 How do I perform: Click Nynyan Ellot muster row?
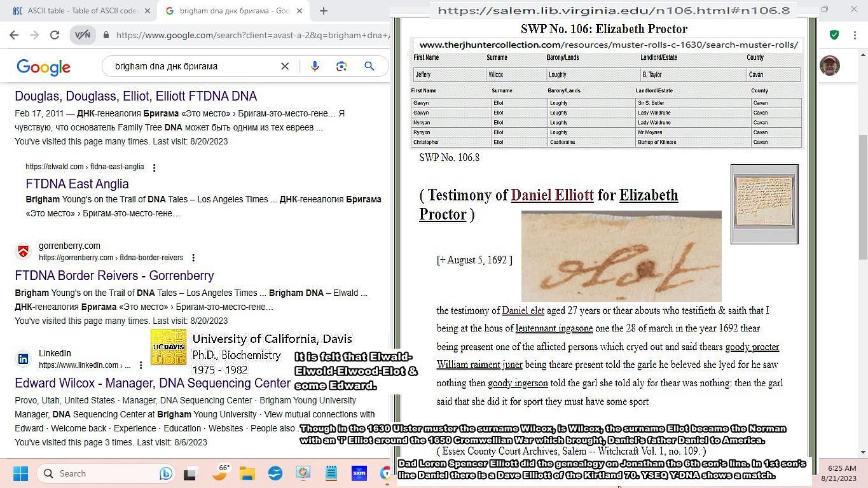coord(607,122)
